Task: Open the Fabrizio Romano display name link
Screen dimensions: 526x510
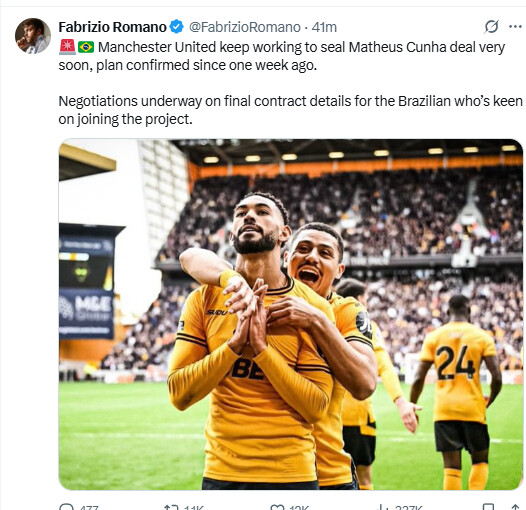Action: [x=112, y=27]
